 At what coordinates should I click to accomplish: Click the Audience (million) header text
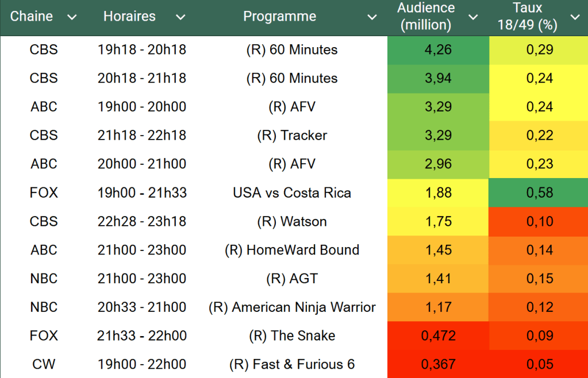pos(426,17)
